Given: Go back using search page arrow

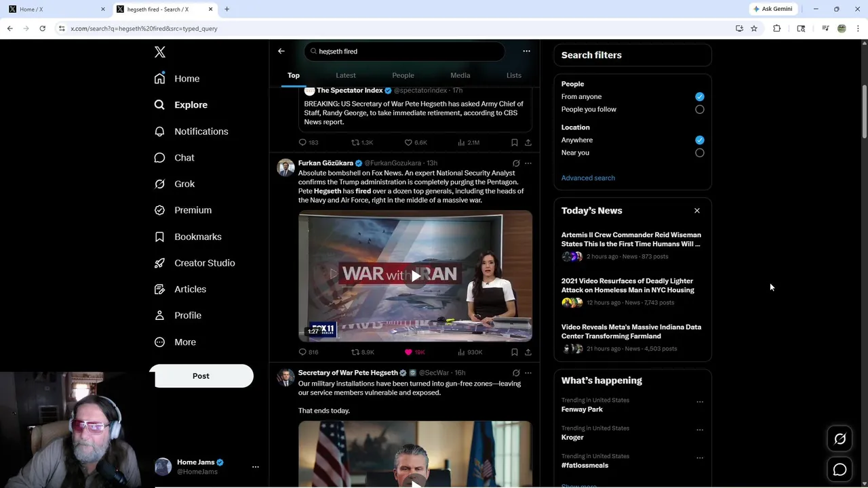Looking at the screenshot, I should [x=281, y=51].
